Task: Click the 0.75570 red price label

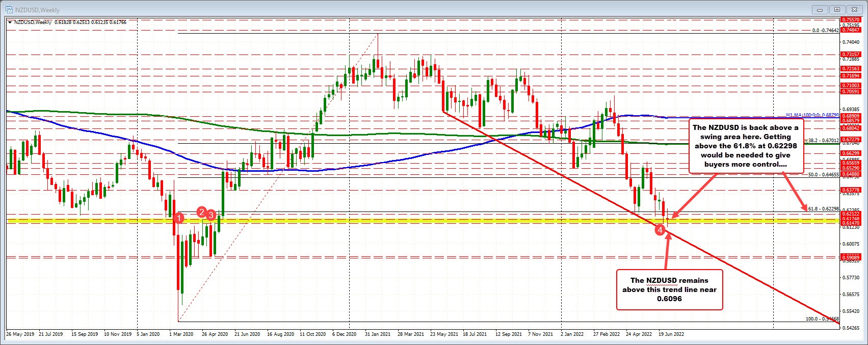Action: [x=853, y=18]
